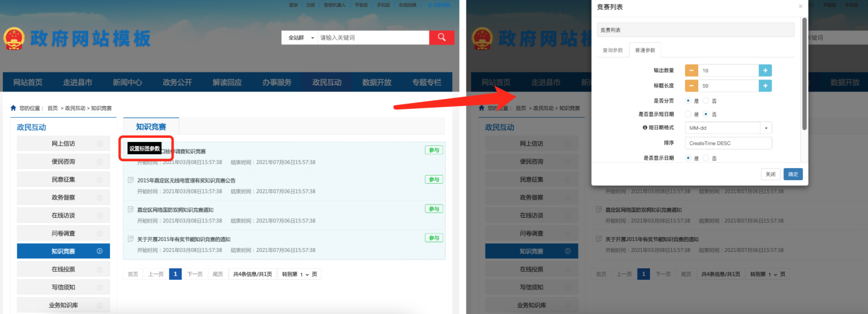
Task: Open 办事服务 in left page navigation
Action: (277, 82)
